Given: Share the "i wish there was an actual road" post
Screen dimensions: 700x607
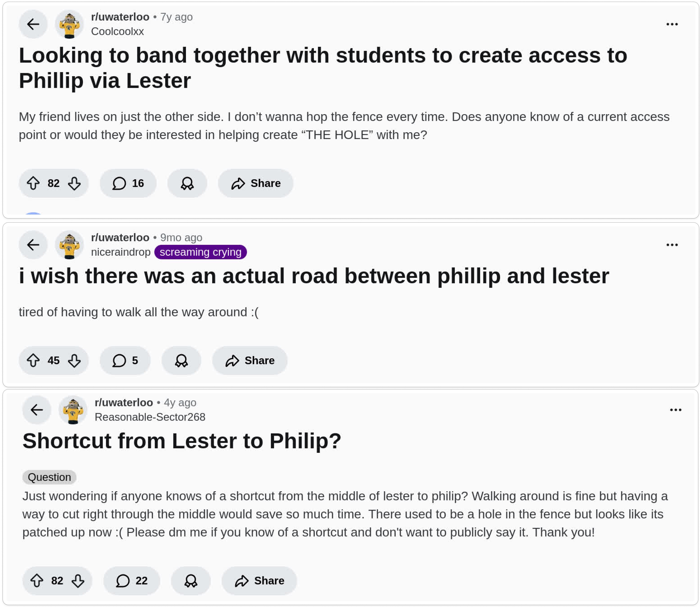Looking at the screenshot, I should 249,361.
